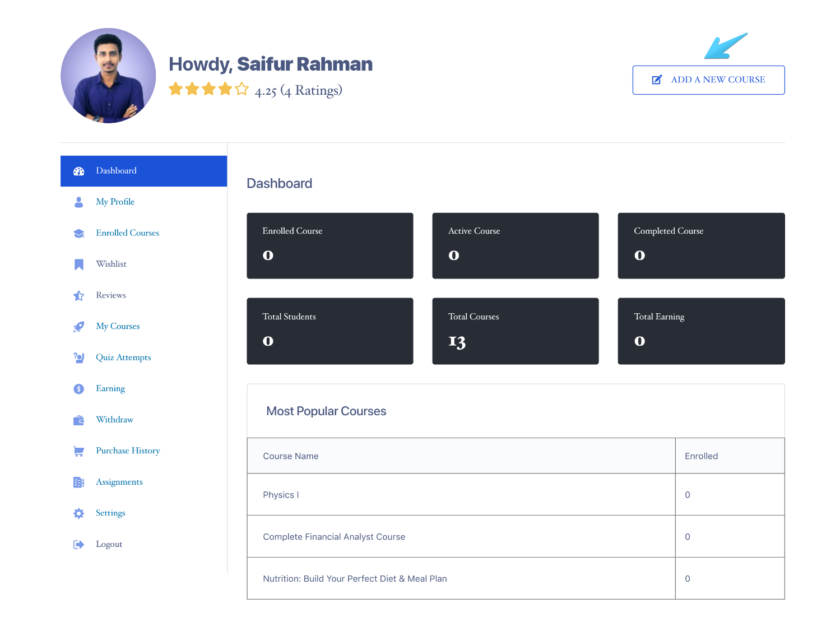
Task: Click the Total Earning stat card
Action: (701, 331)
